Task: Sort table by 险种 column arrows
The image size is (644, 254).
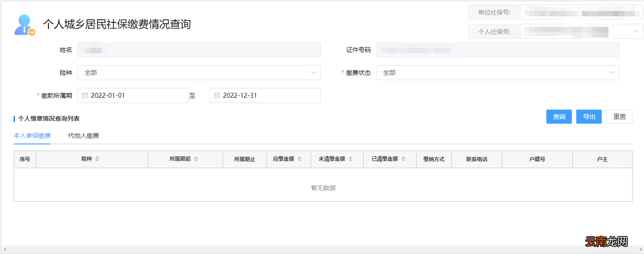Action: click(x=97, y=159)
